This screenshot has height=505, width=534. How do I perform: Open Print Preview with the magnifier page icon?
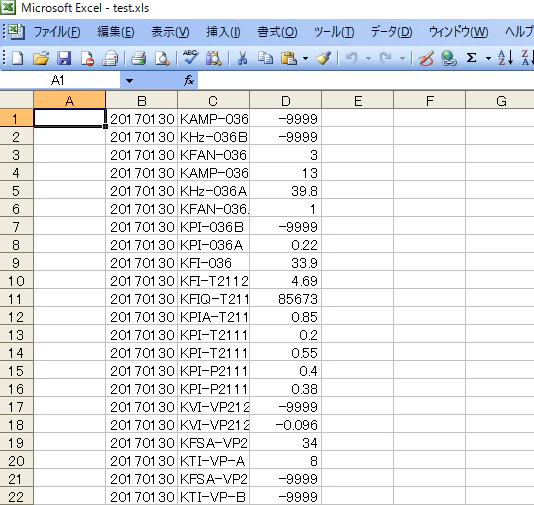pyautogui.click(x=162, y=58)
